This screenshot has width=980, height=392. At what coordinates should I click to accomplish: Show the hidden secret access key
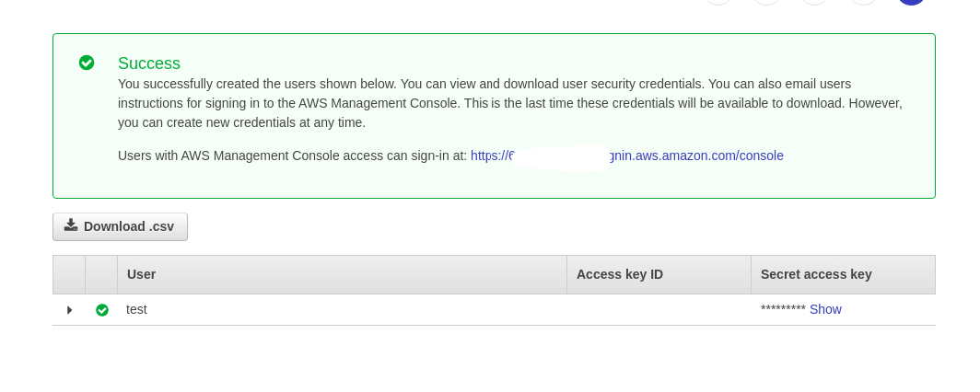click(x=825, y=309)
